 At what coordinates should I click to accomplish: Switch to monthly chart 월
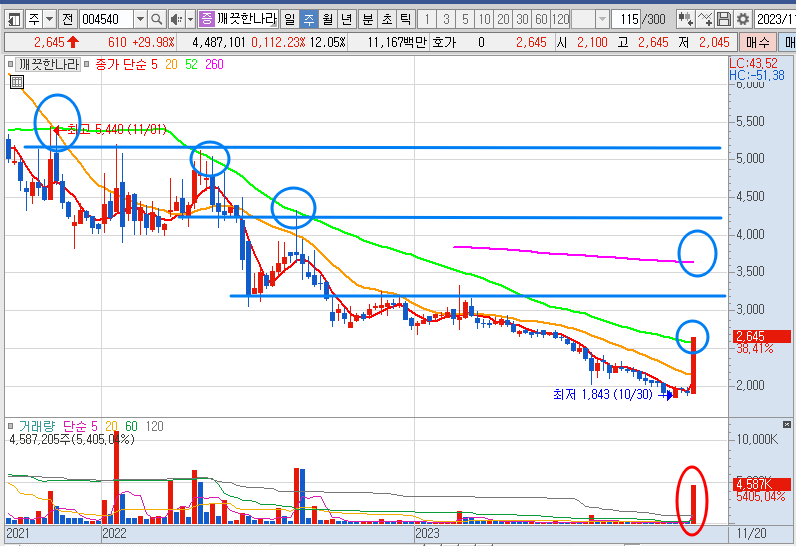point(327,19)
